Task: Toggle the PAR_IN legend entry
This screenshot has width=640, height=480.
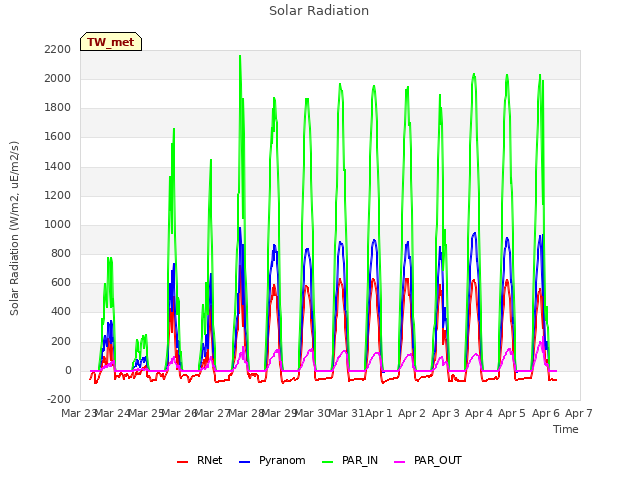Action: tap(350, 460)
